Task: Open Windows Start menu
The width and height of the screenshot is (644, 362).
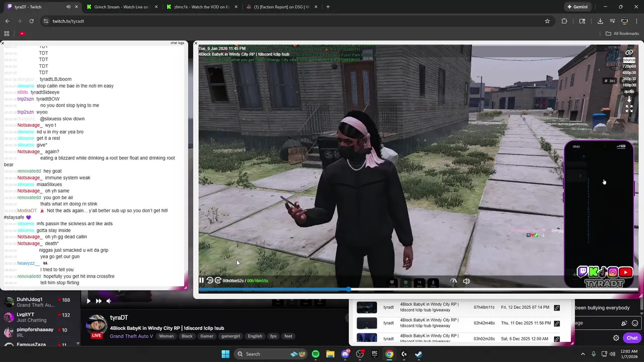Action: pyautogui.click(x=225, y=354)
